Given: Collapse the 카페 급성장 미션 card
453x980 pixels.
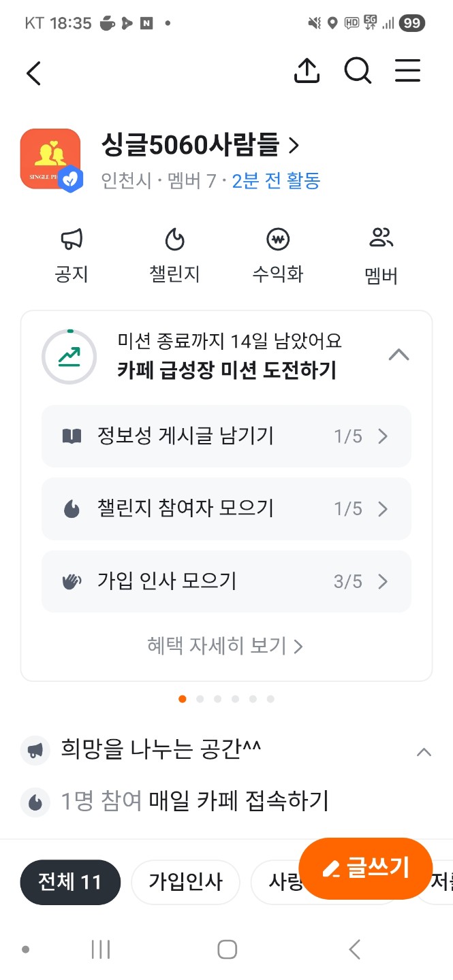Looking at the screenshot, I should coord(399,355).
